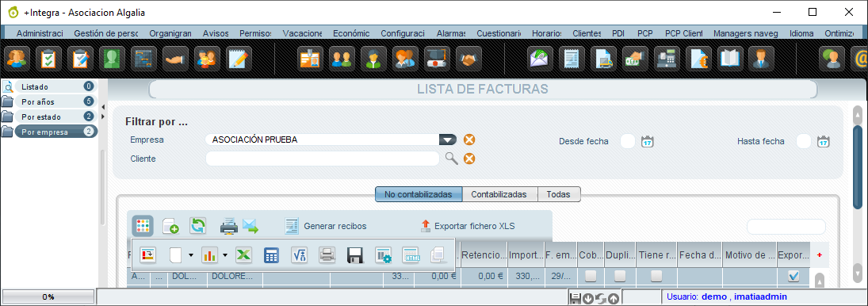Toggle the Exportada checkbox in first invoice row
Viewport: 868px width, 306px height.
[793, 276]
